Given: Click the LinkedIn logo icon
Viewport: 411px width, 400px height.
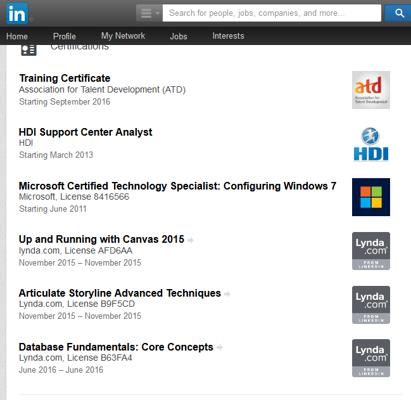Looking at the screenshot, I should pos(17,13).
